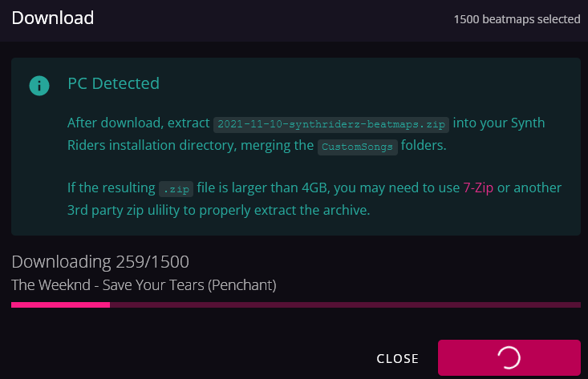
Task: Click the spinning loader icon in the pink button
Action: [x=509, y=357]
